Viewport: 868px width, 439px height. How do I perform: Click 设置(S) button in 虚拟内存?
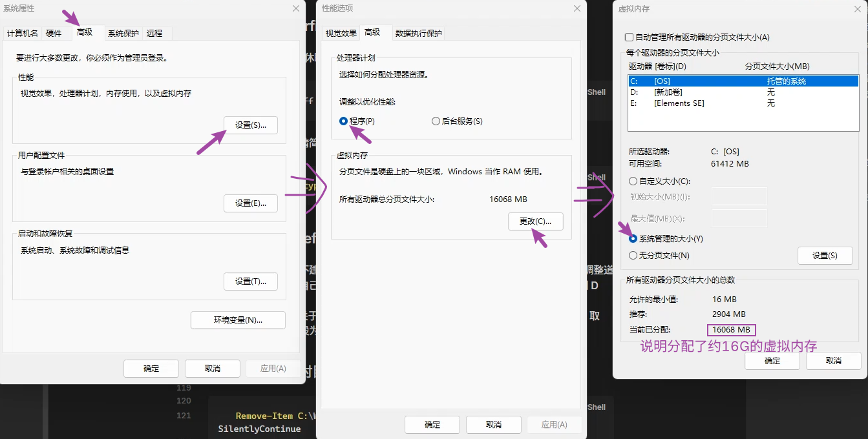click(x=825, y=256)
